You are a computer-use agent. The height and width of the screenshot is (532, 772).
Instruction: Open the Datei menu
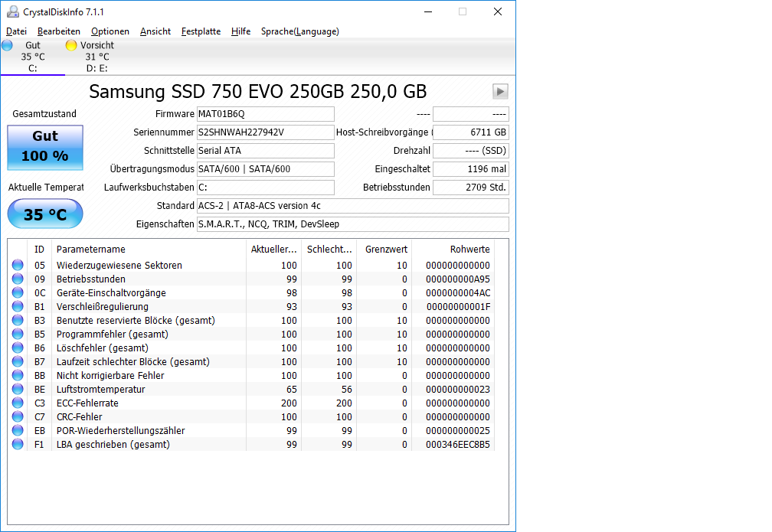[x=16, y=31]
